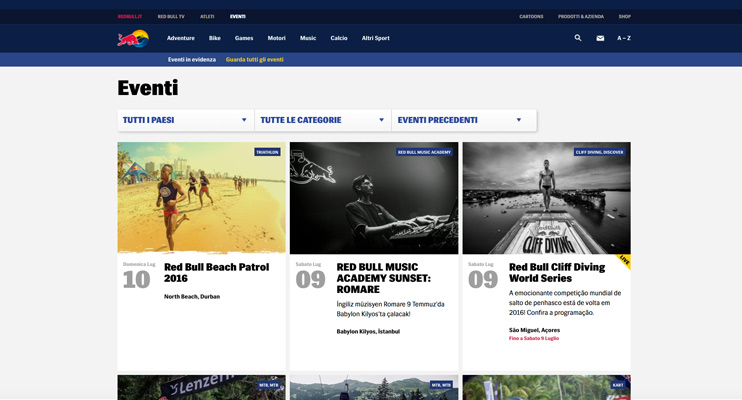The image size is (742, 400).
Task: Open the cliff diver platform image
Action: point(547,198)
